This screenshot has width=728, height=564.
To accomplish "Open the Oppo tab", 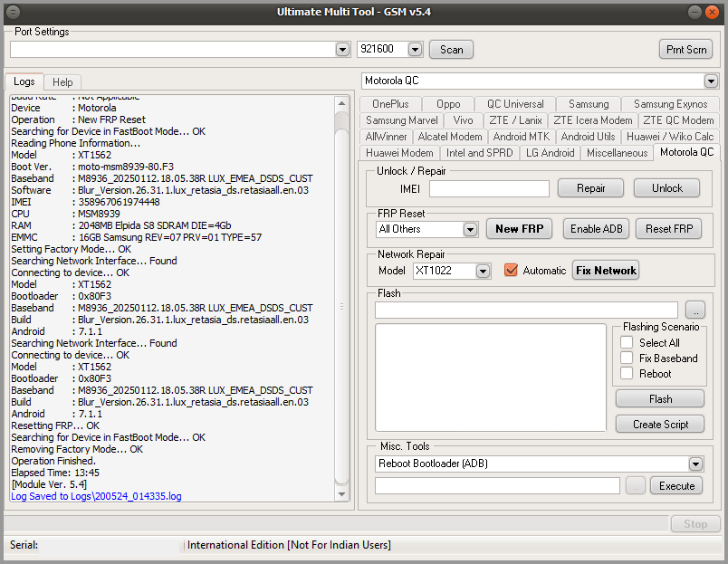I will [x=448, y=104].
